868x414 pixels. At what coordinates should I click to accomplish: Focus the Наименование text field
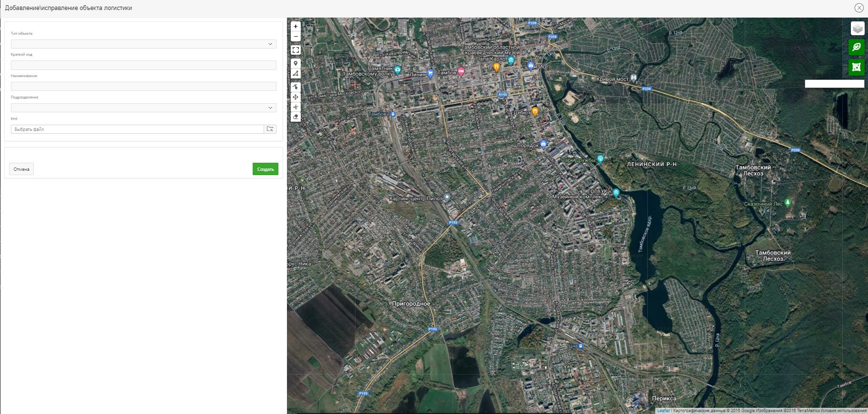[x=143, y=87]
